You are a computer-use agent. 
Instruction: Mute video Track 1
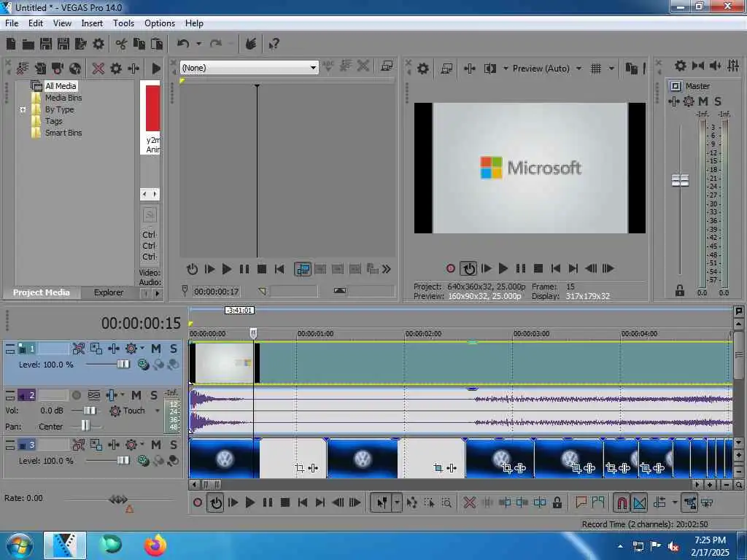[x=156, y=349]
